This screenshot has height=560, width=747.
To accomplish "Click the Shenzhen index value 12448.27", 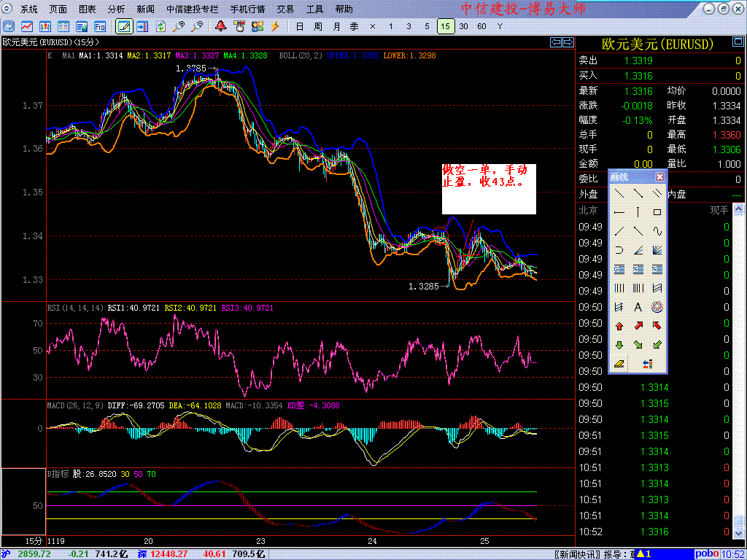I will click(169, 554).
